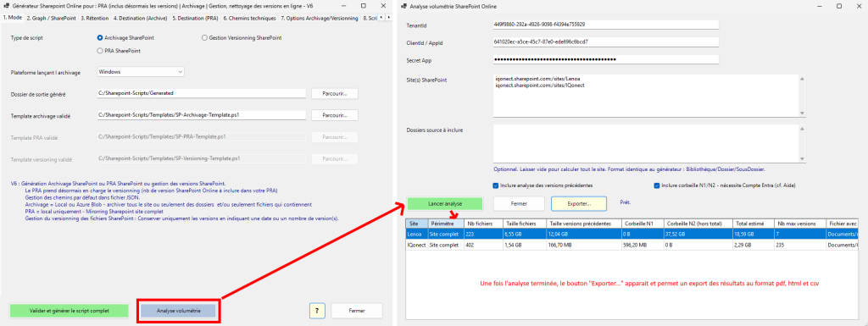Click the 596,20 MB Corbeille N1 cell

(x=643, y=244)
